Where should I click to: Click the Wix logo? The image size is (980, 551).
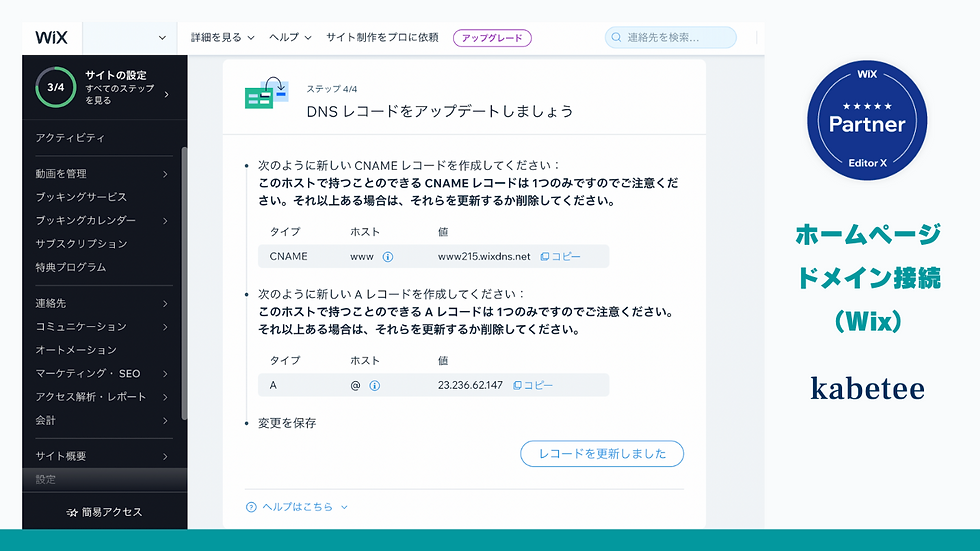click(51, 37)
